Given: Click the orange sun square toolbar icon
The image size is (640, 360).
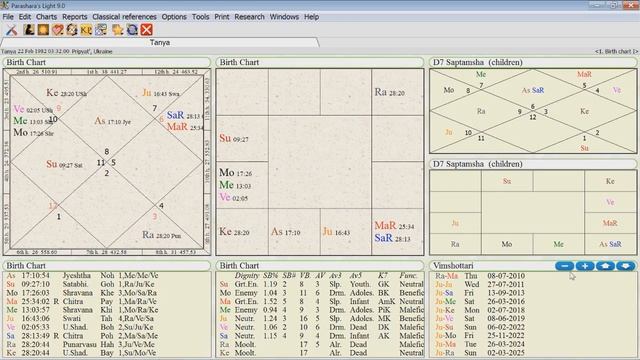Looking at the screenshot, I should [x=43, y=30].
